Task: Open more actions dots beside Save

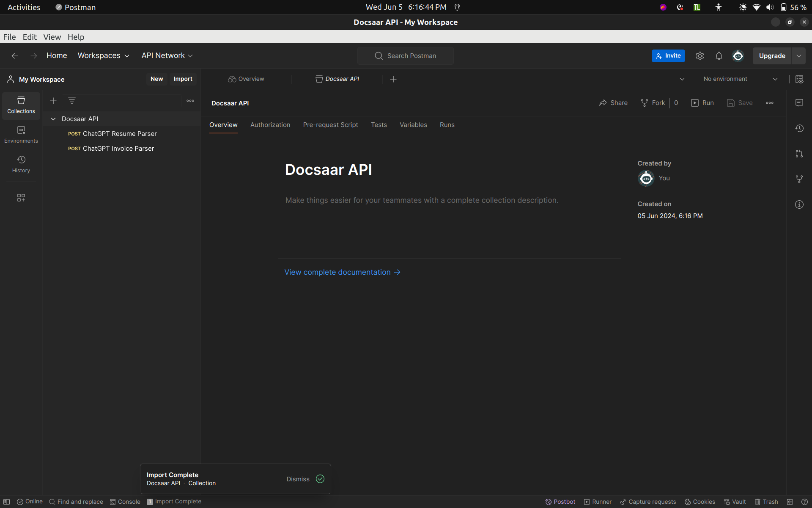Action: pyautogui.click(x=770, y=103)
